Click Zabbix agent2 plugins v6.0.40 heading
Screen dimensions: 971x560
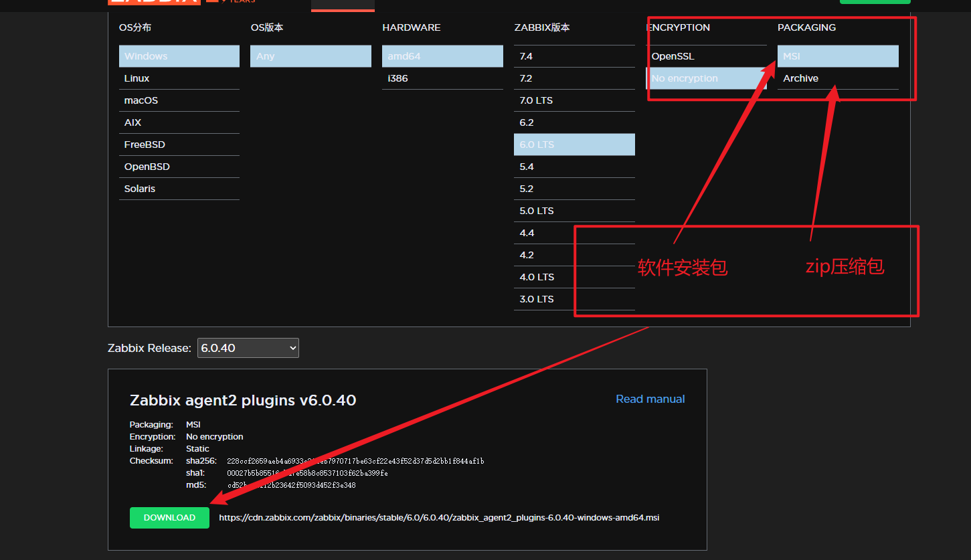tap(243, 401)
